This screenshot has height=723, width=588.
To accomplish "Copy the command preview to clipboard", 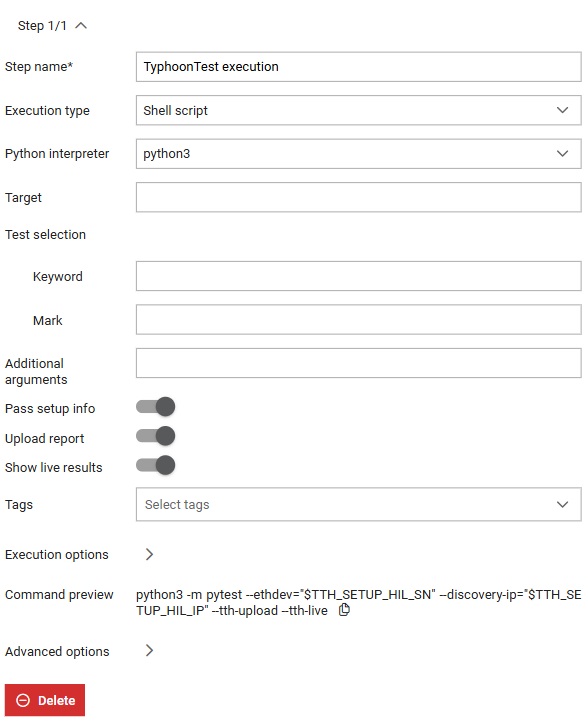I will pyautogui.click(x=344, y=610).
